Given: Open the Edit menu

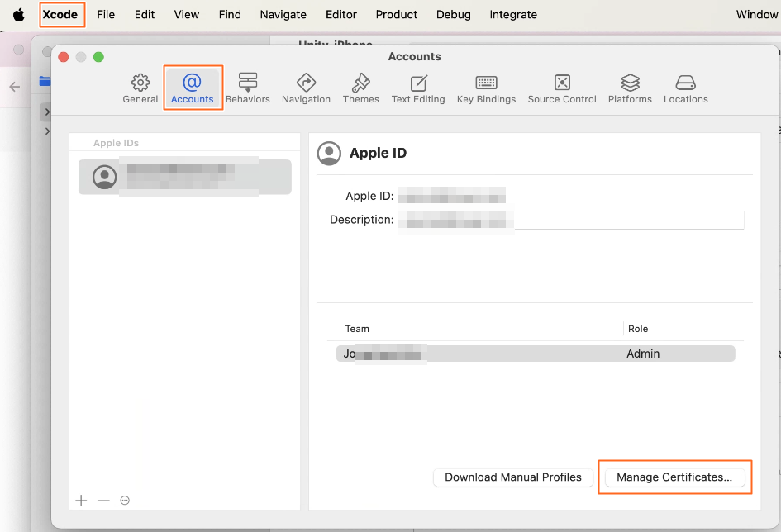Looking at the screenshot, I should coord(145,14).
